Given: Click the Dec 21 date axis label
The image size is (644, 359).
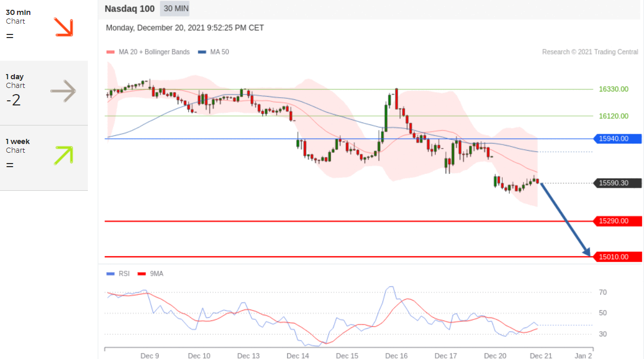Looking at the screenshot, I should tap(541, 355).
